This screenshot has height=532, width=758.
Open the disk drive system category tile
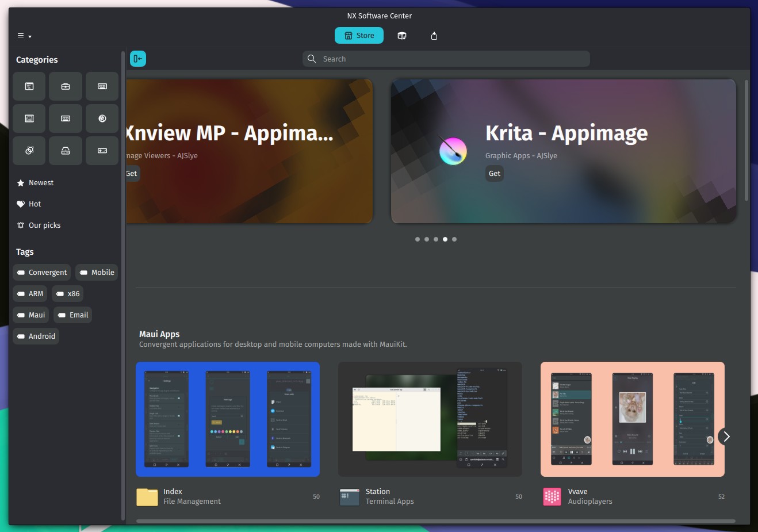click(x=66, y=151)
